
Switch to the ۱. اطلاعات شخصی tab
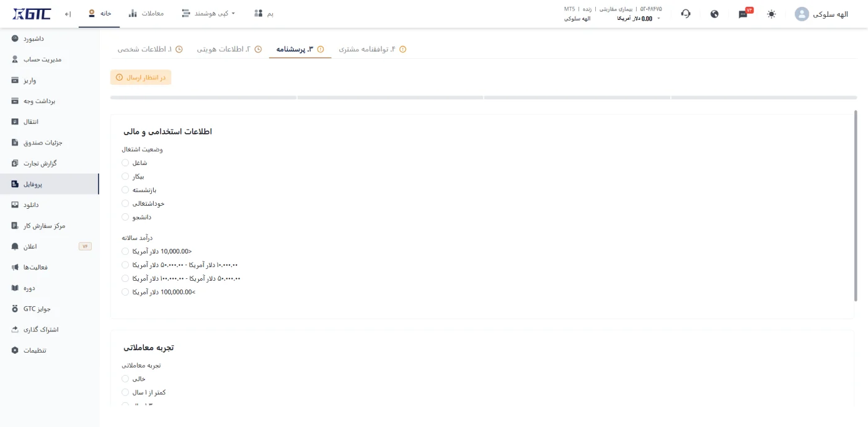(150, 49)
